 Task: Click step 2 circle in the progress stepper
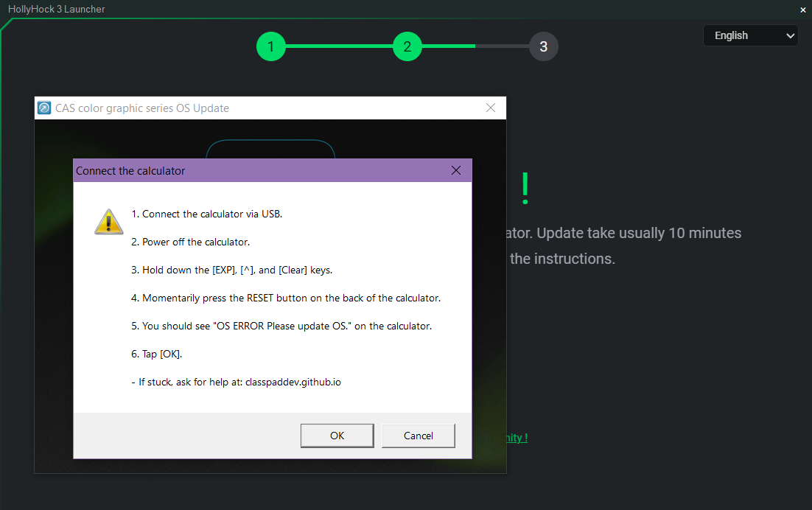(407, 46)
